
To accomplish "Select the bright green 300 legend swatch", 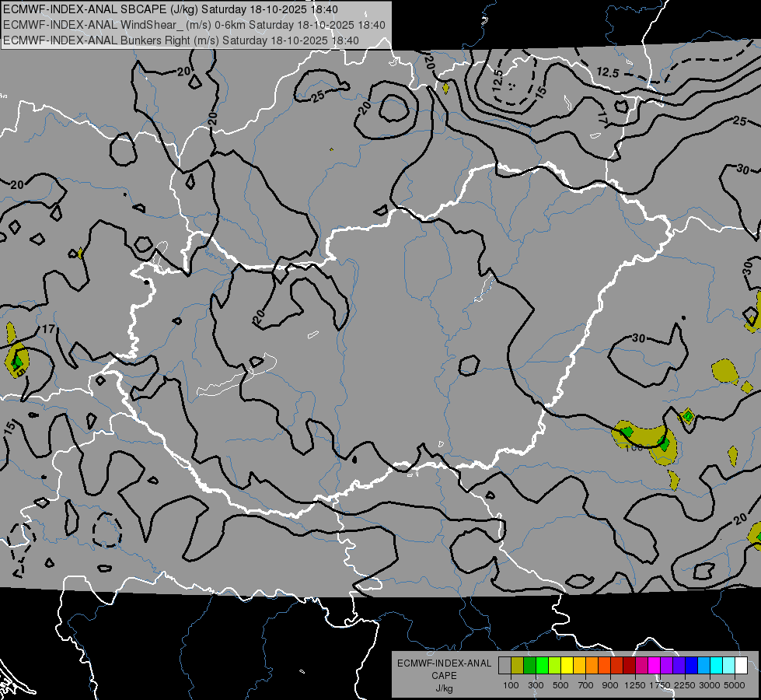I will (542, 665).
